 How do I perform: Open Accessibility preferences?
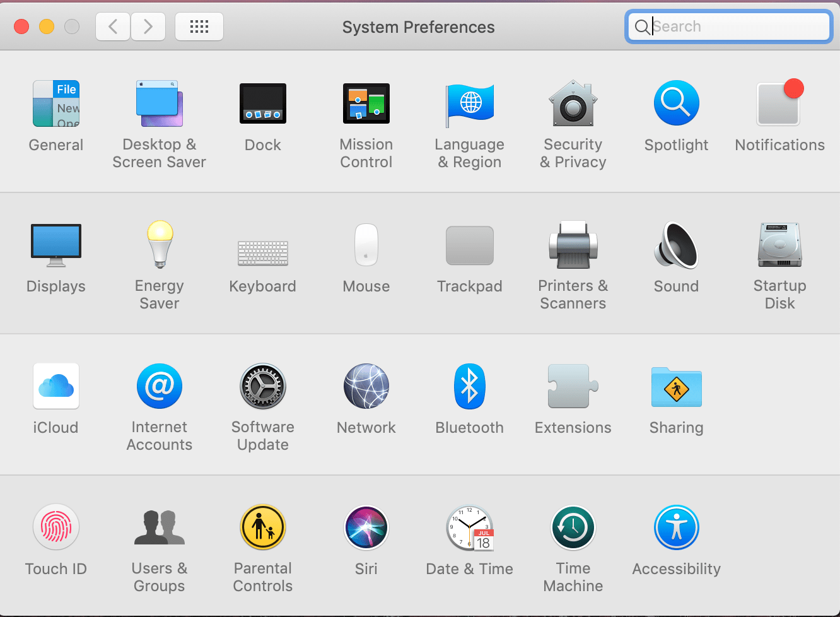[677, 527]
